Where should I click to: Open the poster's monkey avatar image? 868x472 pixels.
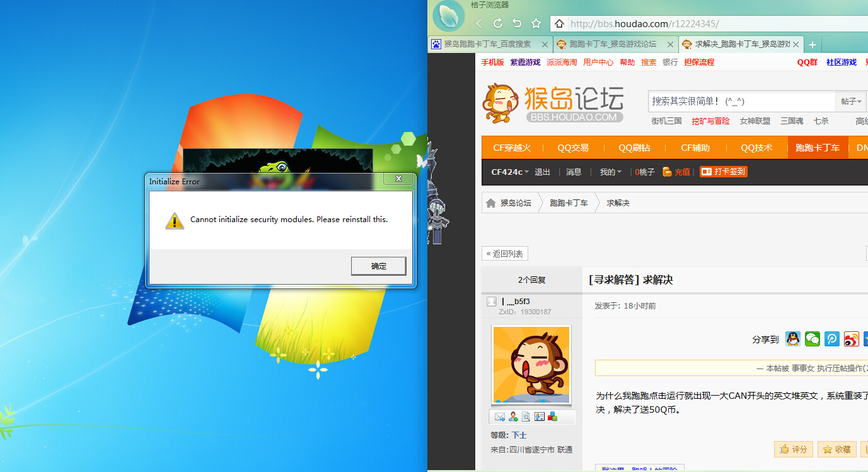[531, 365]
